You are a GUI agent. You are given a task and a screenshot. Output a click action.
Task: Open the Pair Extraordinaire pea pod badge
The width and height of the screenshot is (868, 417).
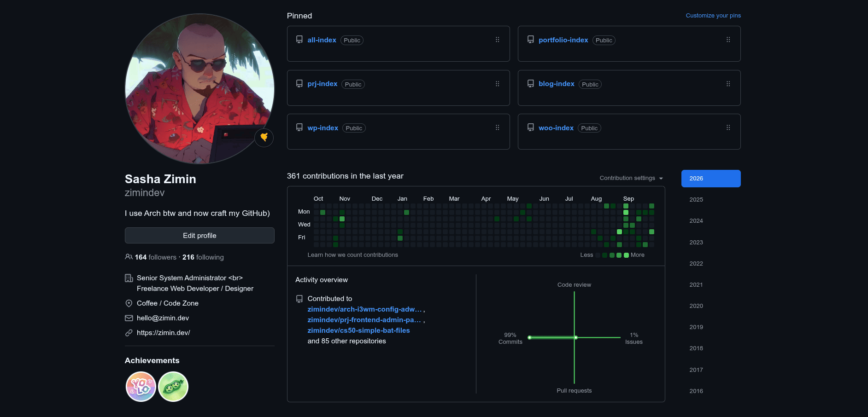173,387
